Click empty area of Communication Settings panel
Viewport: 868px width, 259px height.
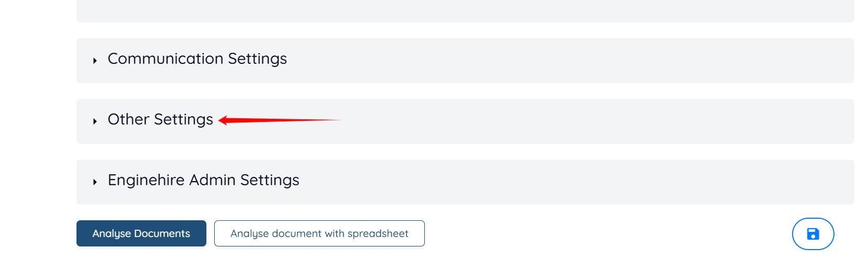tap(576, 61)
